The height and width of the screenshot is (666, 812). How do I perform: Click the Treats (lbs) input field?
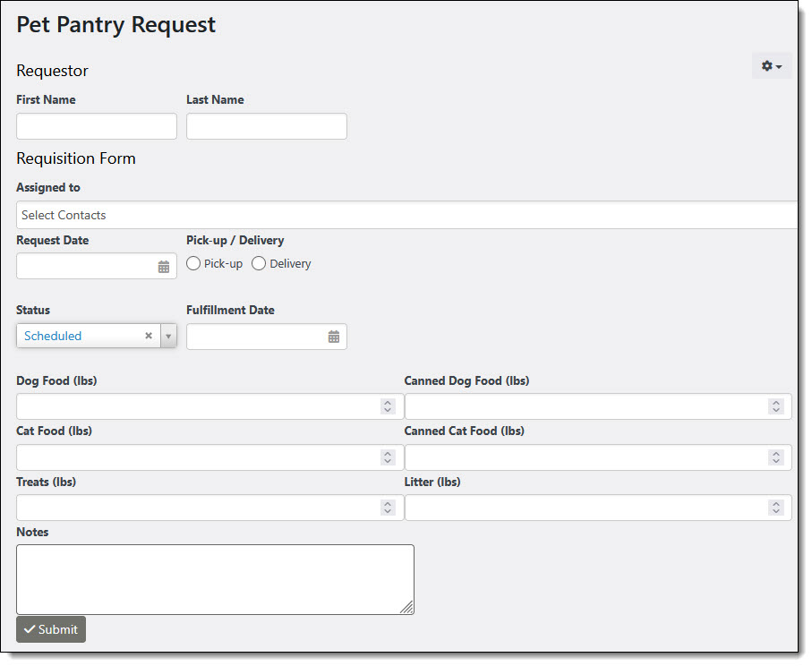coord(197,508)
